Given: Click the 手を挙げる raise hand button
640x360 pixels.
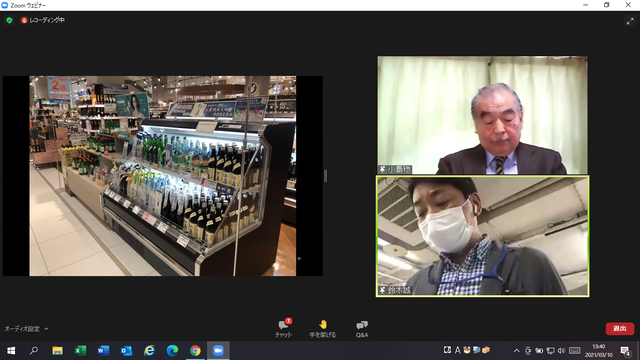Looking at the screenshot, I should pyautogui.click(x=322, y=329).
